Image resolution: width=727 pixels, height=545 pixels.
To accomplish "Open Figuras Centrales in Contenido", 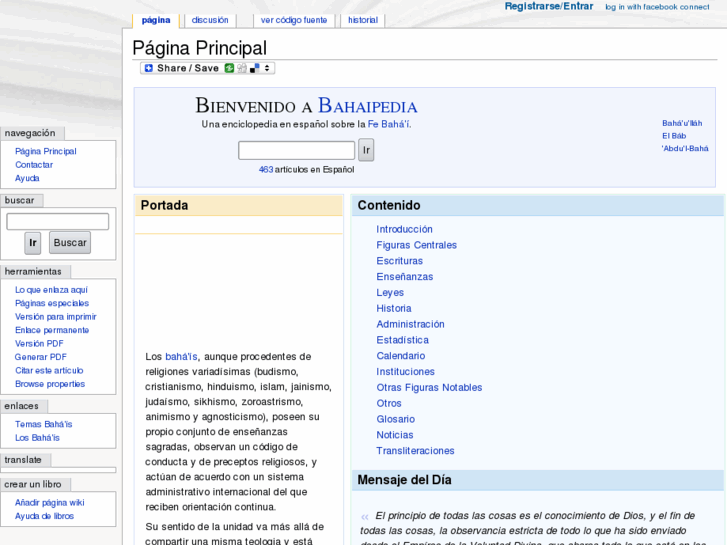I will pyautogui.click(x=416, y=245).
